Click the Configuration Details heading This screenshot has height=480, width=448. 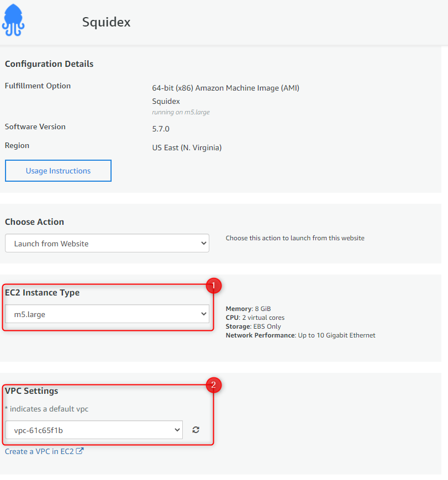[49, 64]
